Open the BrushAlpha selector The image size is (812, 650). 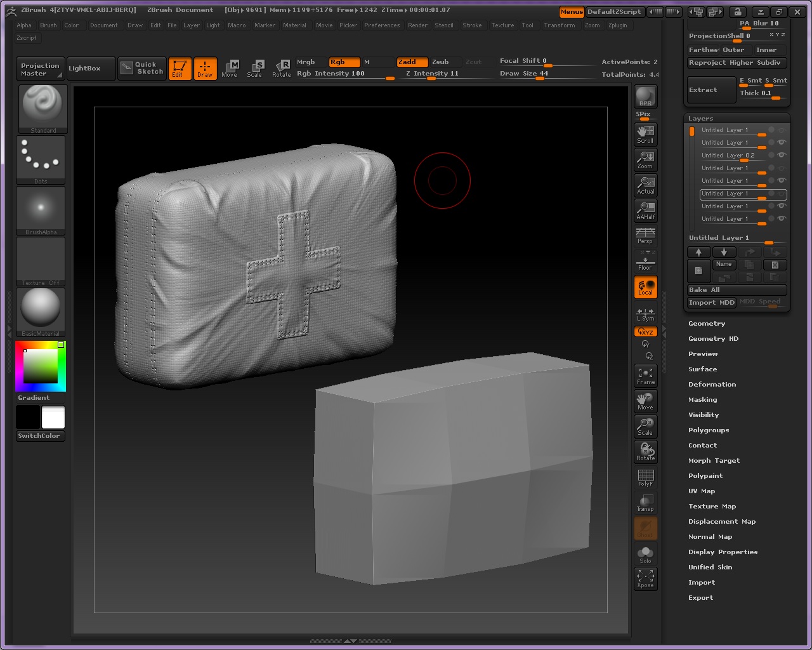pos(41,210)
